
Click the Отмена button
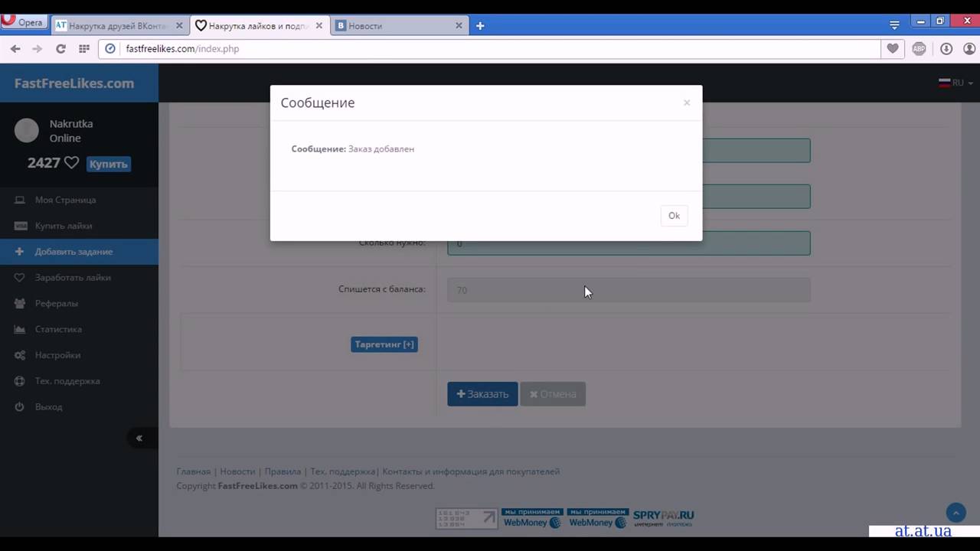tap(553, 394)
